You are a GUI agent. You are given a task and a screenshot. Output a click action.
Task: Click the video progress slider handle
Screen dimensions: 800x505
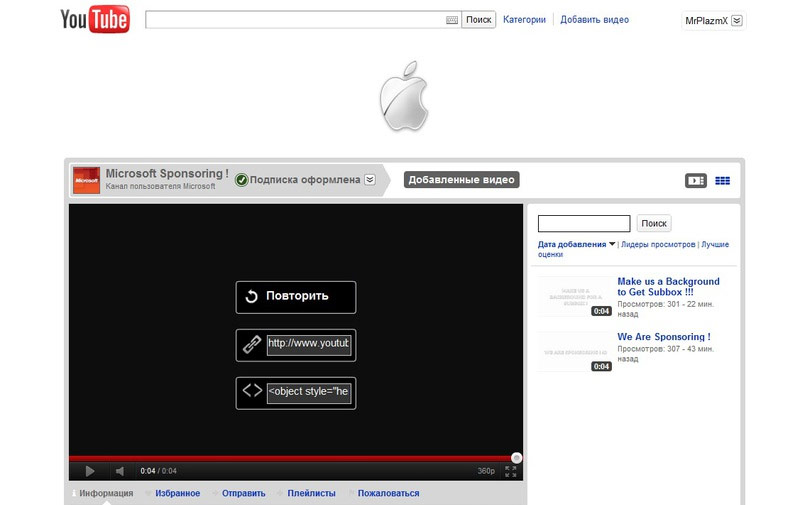point(516,458)
